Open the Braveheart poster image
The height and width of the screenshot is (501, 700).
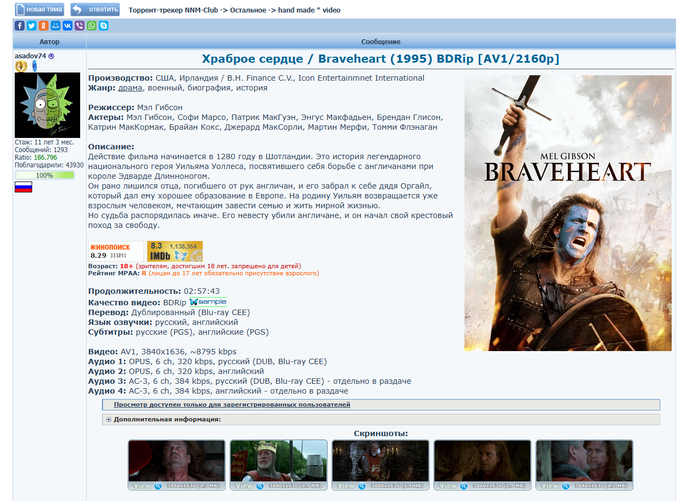coord(568,213)
